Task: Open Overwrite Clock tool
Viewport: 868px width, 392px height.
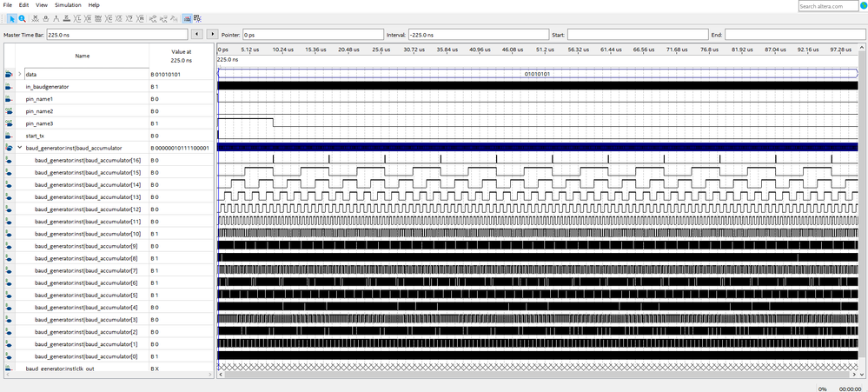Action: point(118,18)
